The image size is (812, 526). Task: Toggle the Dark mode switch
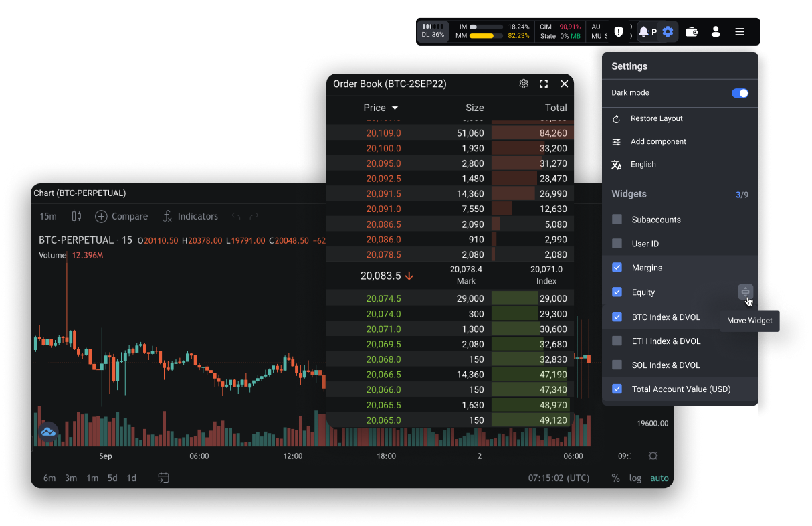tap(740, 93)
